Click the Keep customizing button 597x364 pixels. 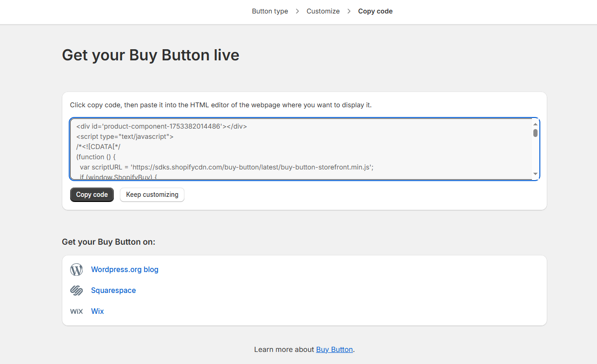click(x=152, y=195)
